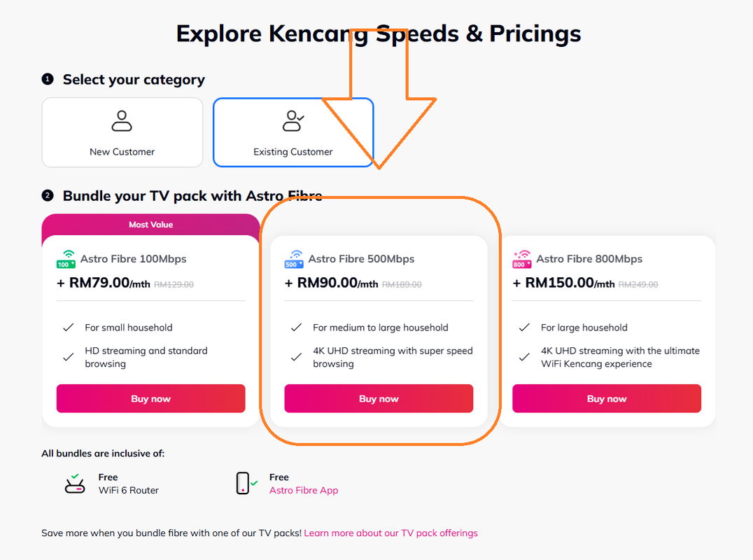
Task: Click Buy now for Astro Fibre 800Mbps
Action: (x=607, y=399)
